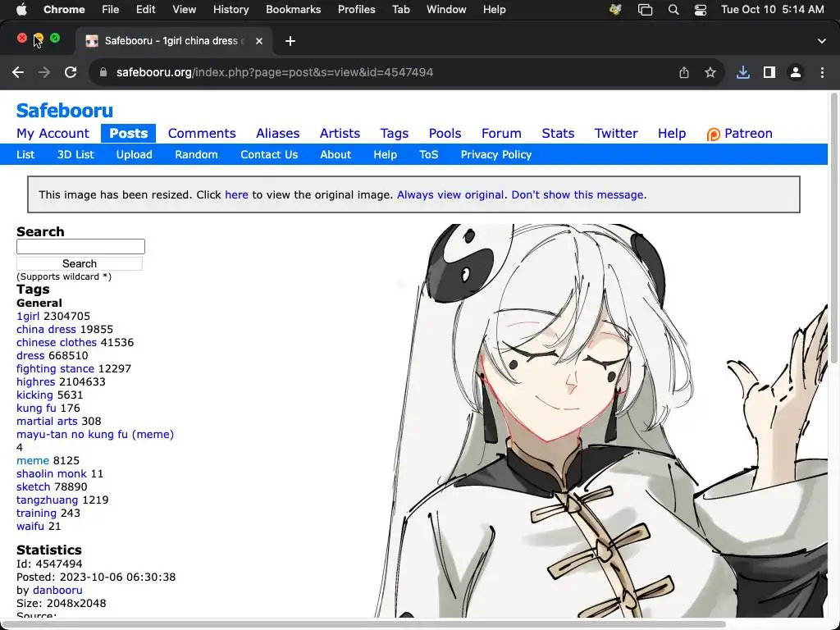Open the Chrome downloads icon
The height and width of the screenshot is (630, 840).
[743, 72]
